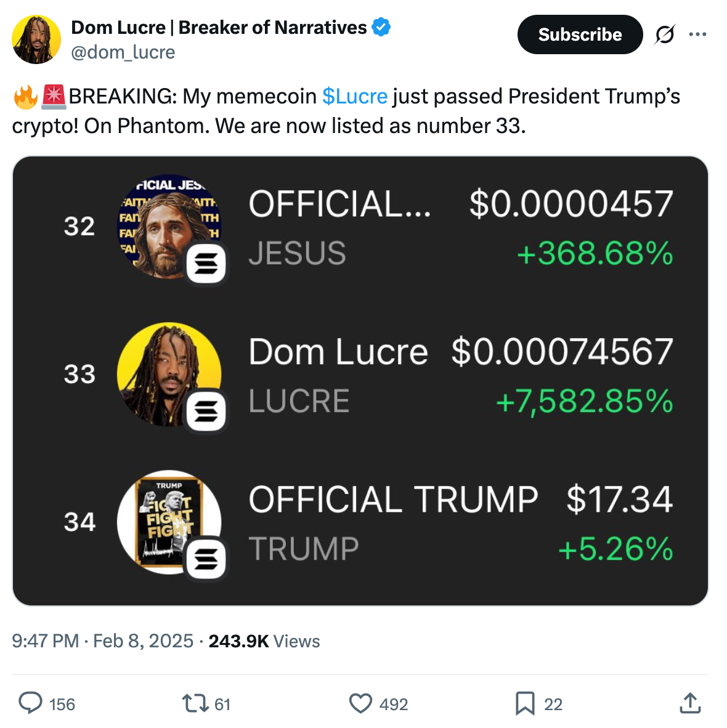This screenshot has width=727, height=728.
Task: Click the @dom_lucre handle
Action: (x=123, y=52)
